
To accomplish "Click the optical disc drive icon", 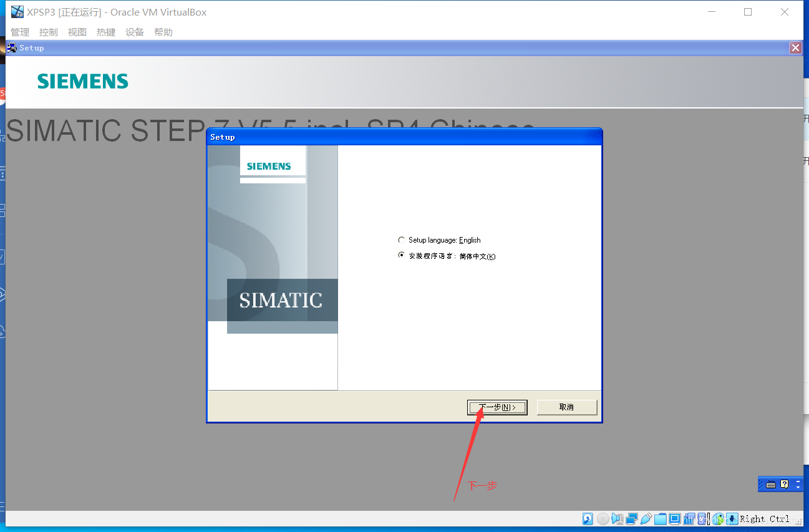I will pyautogui.click(x=603, y=519).
